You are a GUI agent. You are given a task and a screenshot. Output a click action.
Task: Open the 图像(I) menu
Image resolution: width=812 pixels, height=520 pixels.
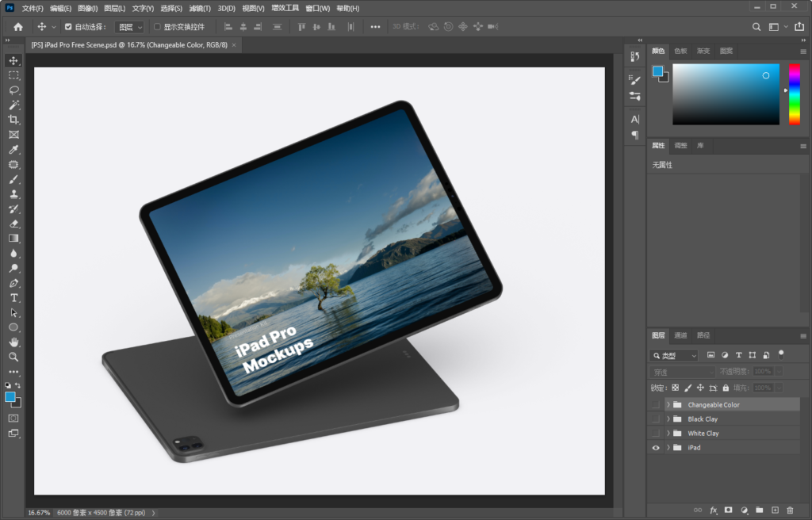click(x=87, y=8)
